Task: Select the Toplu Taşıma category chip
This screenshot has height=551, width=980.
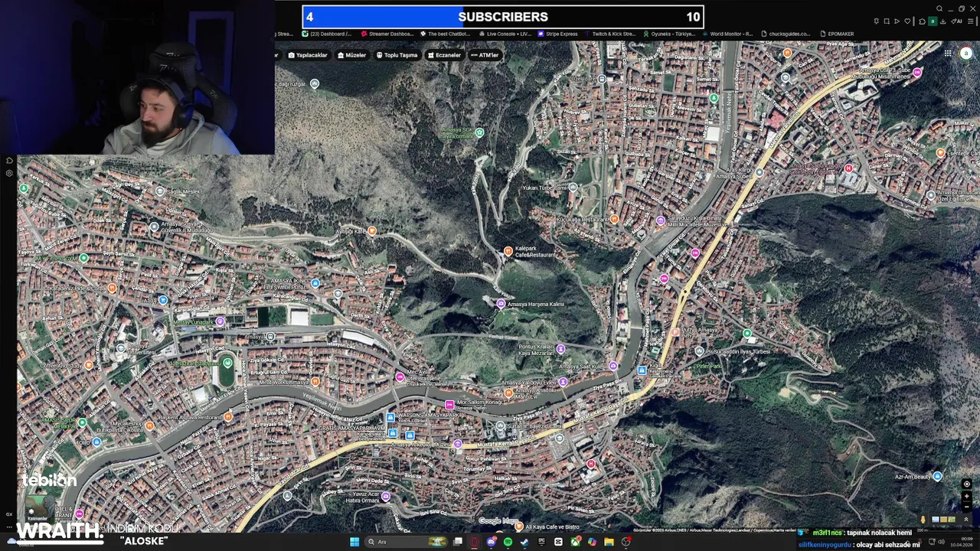Action: (397, 55)
